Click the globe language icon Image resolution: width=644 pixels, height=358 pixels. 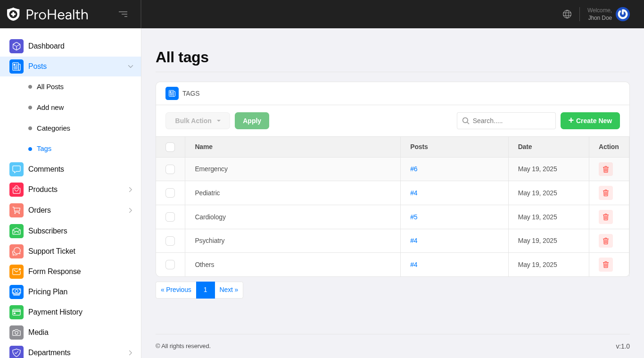(x=567, y=14)
